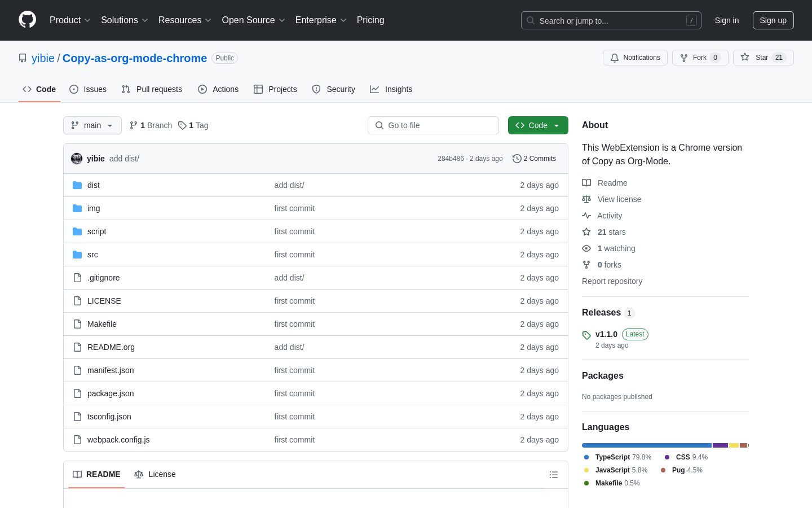Open the 21 stars link in About
The width and height of the screenshot is (812, 508).
coord(604,232)
